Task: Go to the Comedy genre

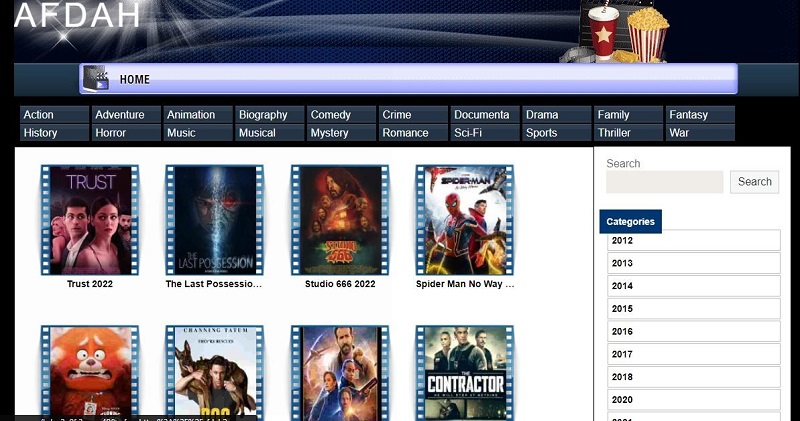Action: pos(341,114)
